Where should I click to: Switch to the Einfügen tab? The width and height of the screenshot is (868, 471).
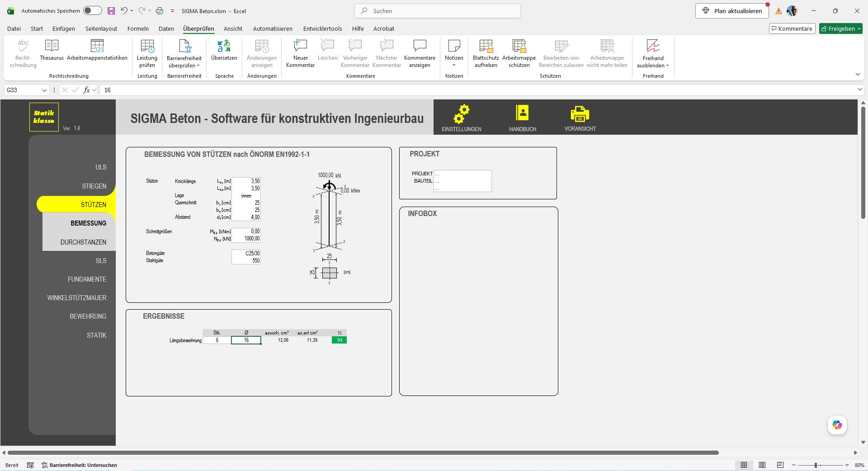[x=64, y=28]
